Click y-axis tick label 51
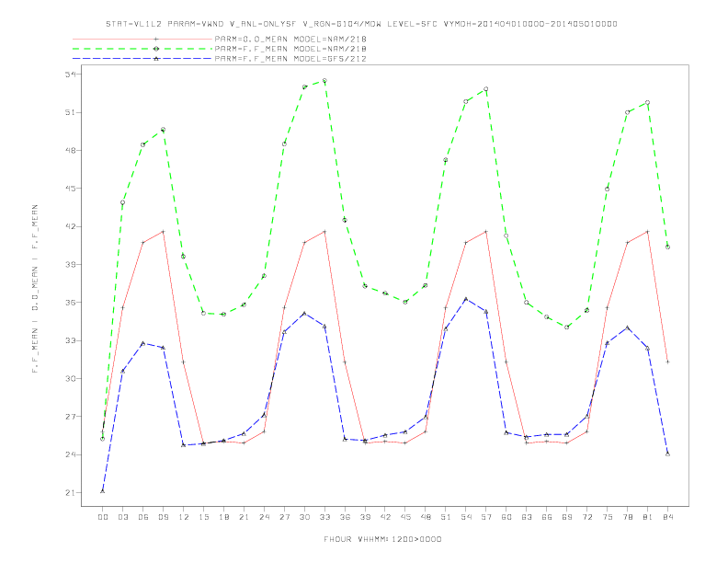 tap(71, 112)
